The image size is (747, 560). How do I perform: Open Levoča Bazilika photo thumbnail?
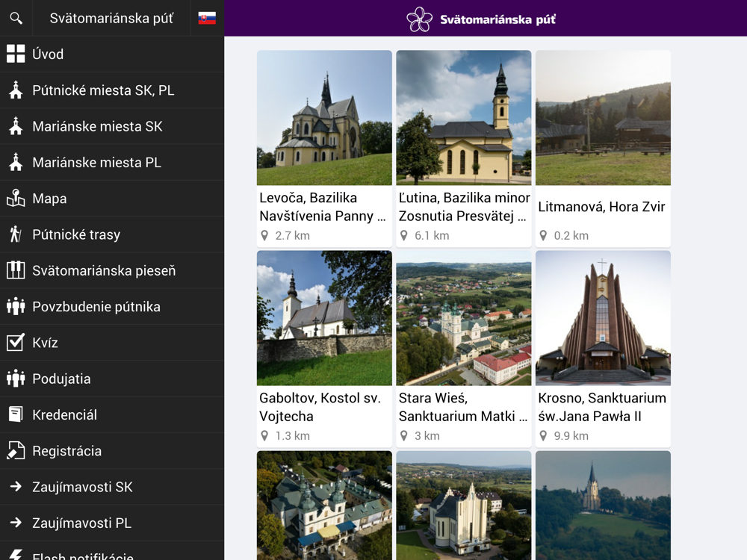(x=324, y=118)
